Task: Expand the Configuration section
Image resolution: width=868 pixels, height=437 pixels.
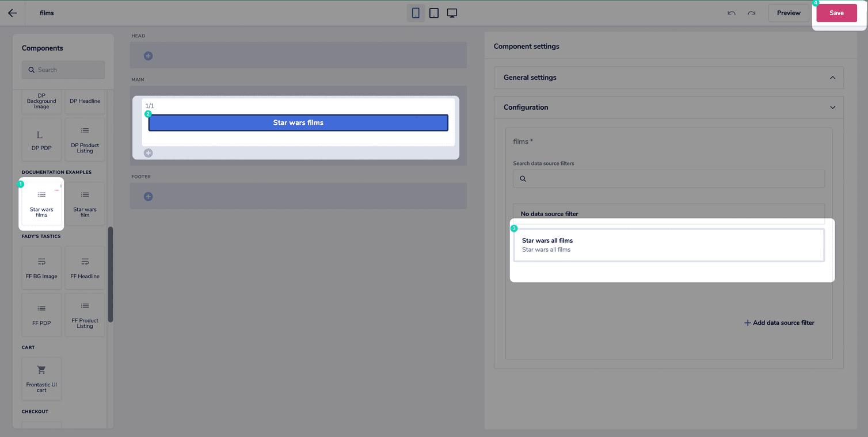Action: click(x=668, y=107)
